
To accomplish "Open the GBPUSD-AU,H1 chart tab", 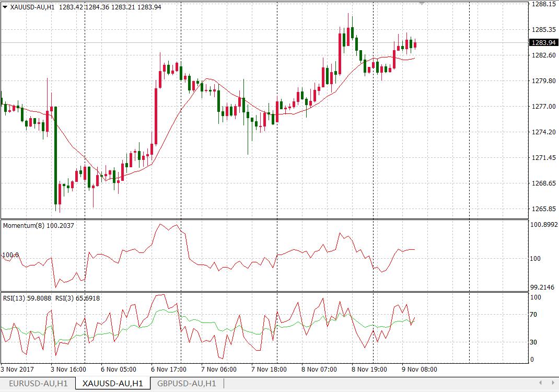I will (x=187, y=384).
